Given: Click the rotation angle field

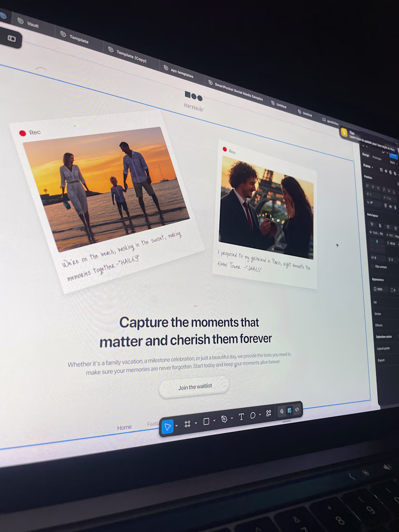Looking at the screenshot, I should pyautogui.click(x=373, y=203).
